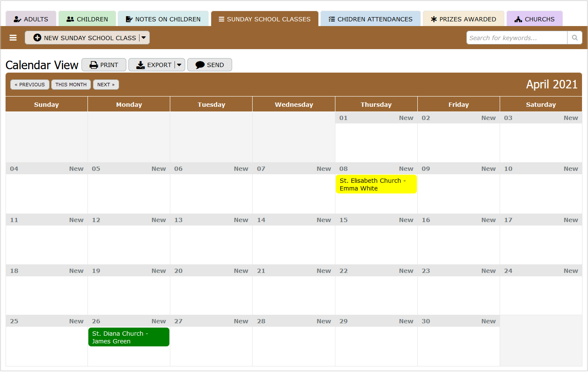Viewport: 588px width, 372px height.
Task: Type in the keyword search field
Action: point(516,38)
